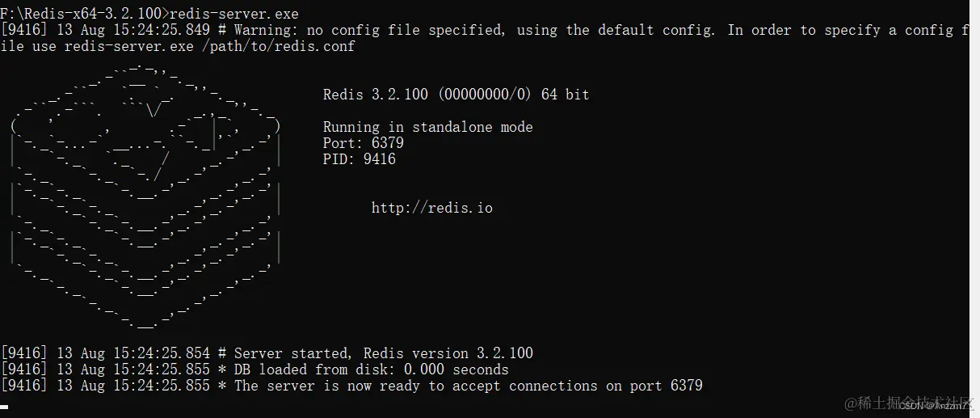Click the http://redis.io URL

point(431,208)
